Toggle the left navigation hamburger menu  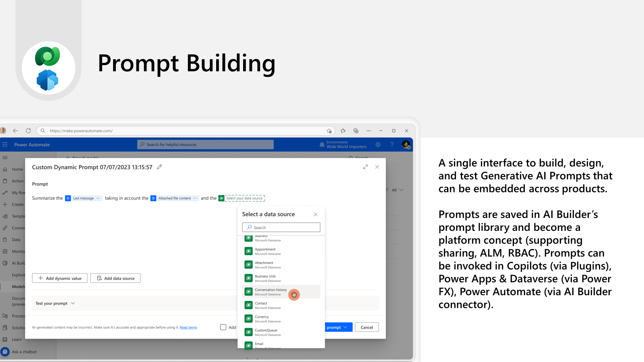click(x=5, y=158)
